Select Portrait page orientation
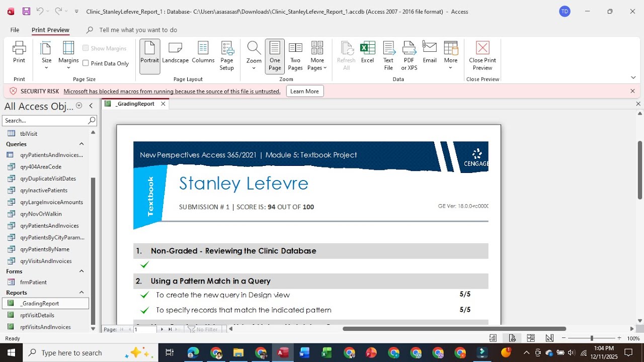Viewport: 644px width, 362px height. [x=149, y=55]
